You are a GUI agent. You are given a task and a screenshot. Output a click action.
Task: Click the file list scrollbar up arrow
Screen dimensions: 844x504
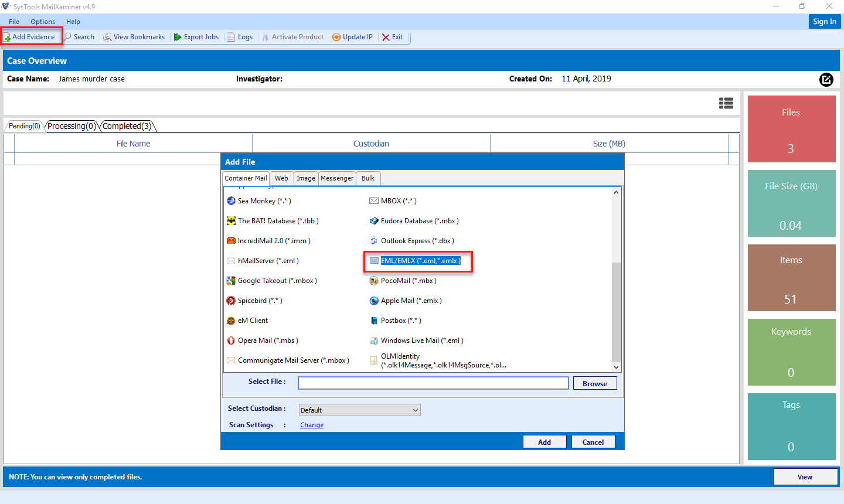[x=616, y=192]
